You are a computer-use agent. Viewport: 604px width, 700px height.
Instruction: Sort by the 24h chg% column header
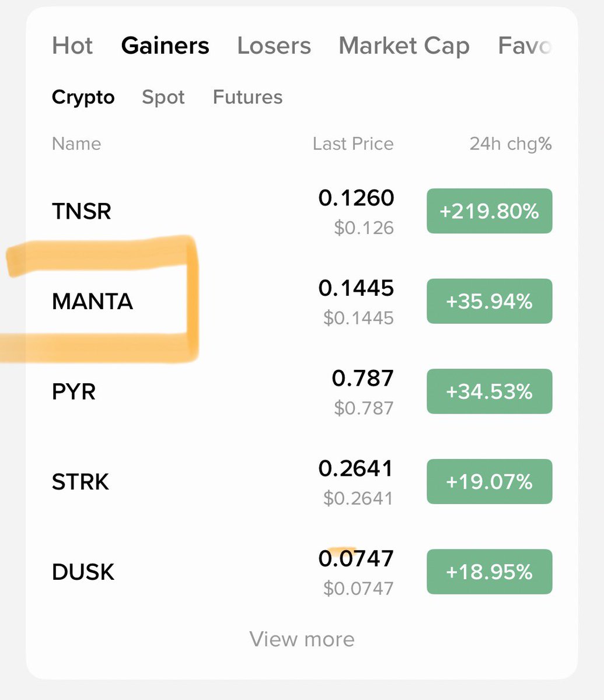(x=511, y=143)
